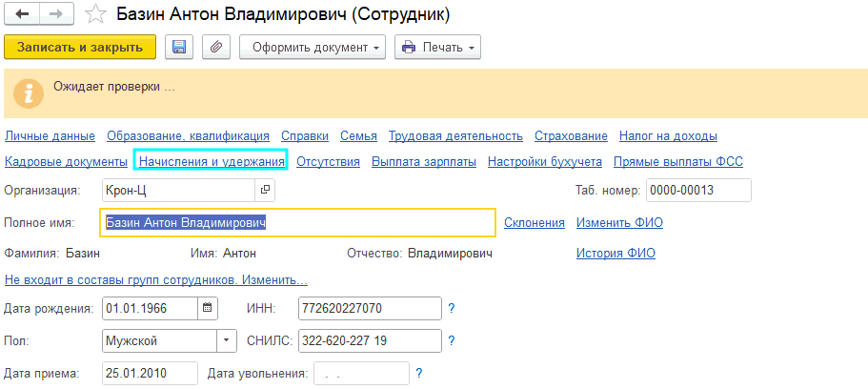868x389 pixels.
Task: Open Образование, квалификация link
Action: point(189,135)
